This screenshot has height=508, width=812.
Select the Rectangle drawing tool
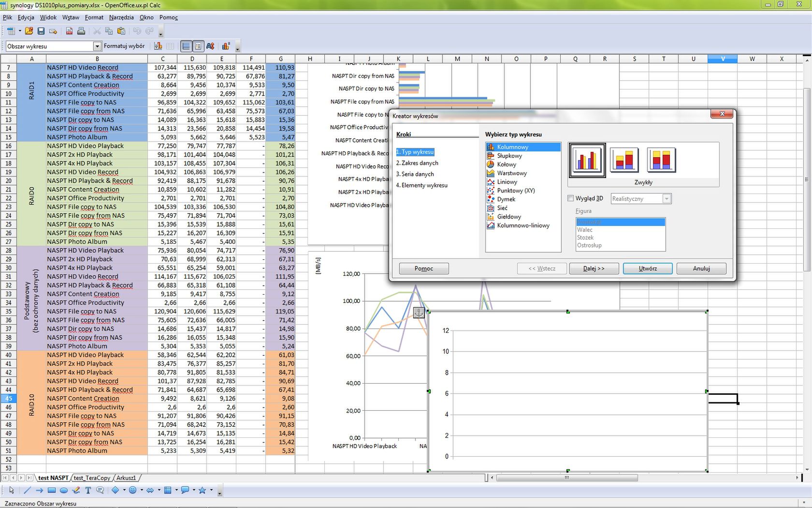(52, 491)
